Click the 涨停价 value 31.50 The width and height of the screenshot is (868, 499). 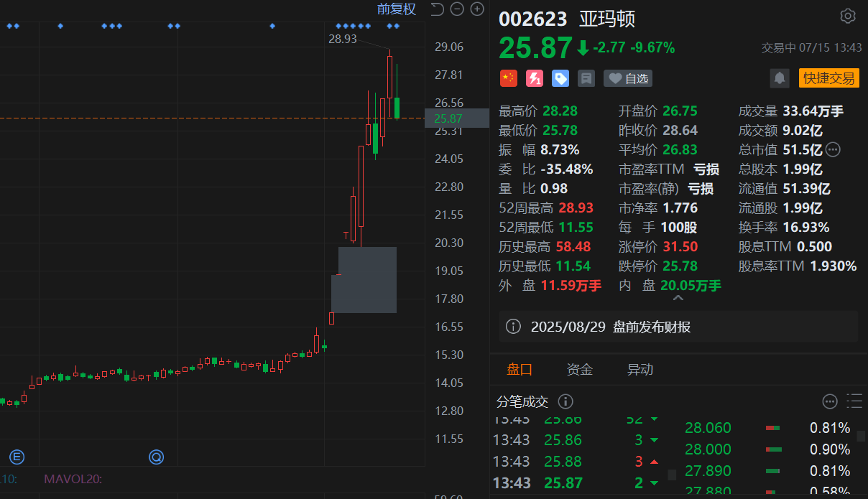(x=681, y=247)
